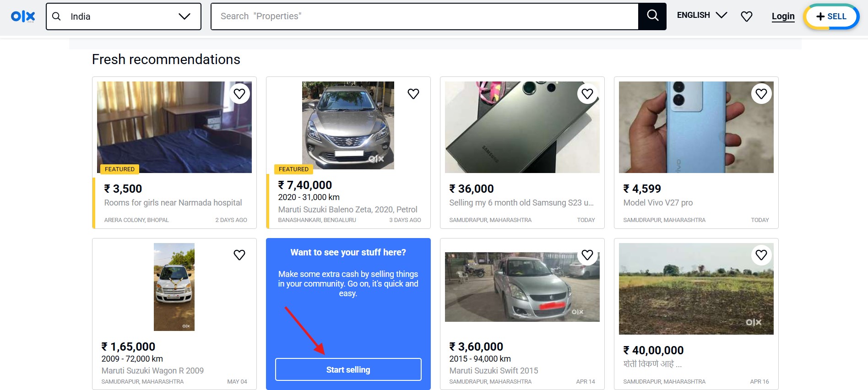Click '2020 - 31,000 km' text

coord(309,197)
